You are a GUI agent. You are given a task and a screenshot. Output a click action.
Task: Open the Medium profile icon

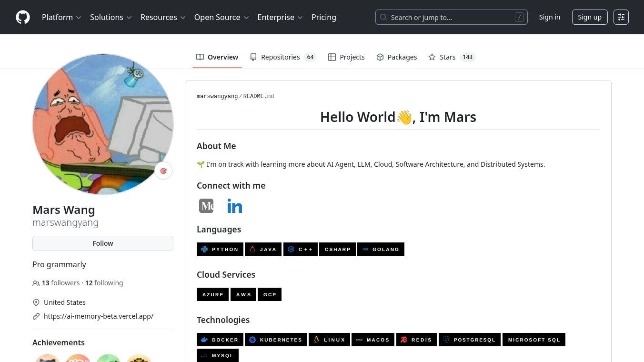click(x=206, y=206)
